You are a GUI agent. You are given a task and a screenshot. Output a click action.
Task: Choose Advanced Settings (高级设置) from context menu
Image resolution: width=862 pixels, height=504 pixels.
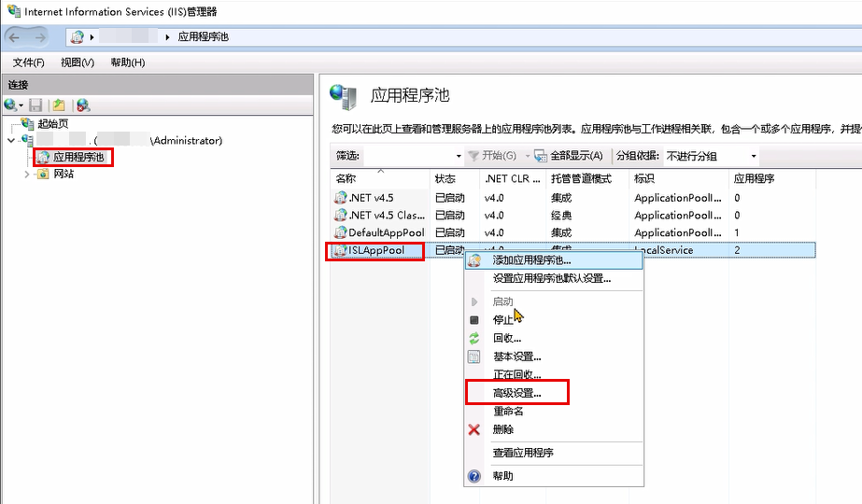coord(516,393)
